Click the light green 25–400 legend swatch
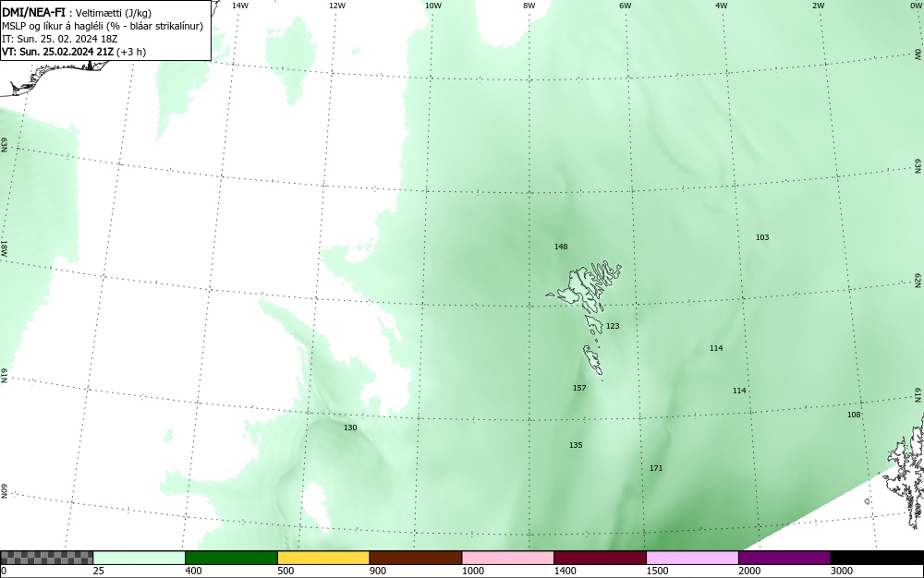 [x=140, y=558]
